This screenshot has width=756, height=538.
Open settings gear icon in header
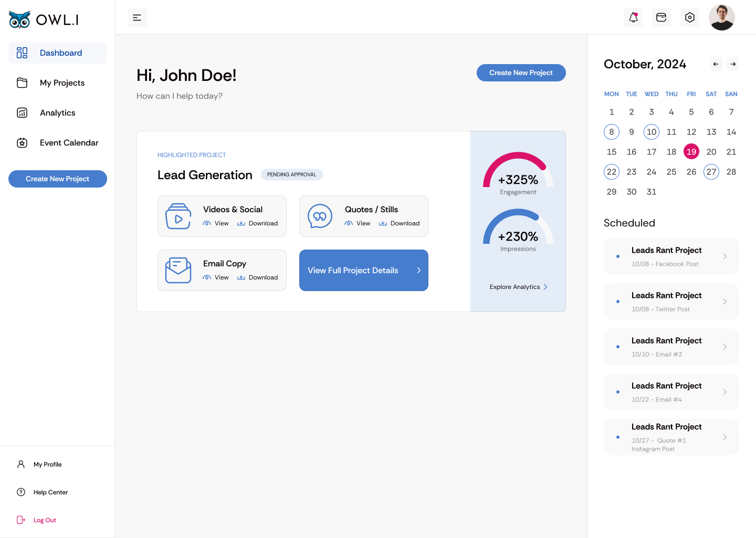(x=690, y=17)
